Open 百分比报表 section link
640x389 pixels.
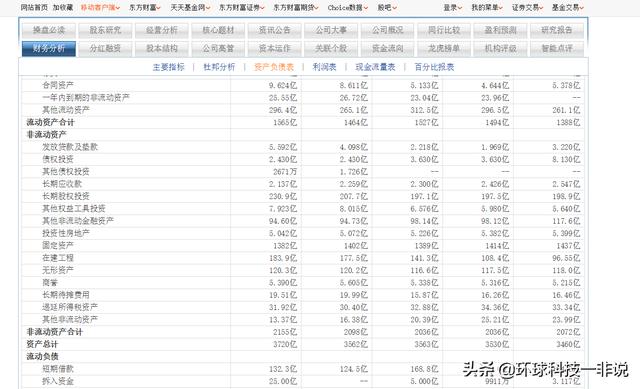pyautogui.click(x=434, y=67)
